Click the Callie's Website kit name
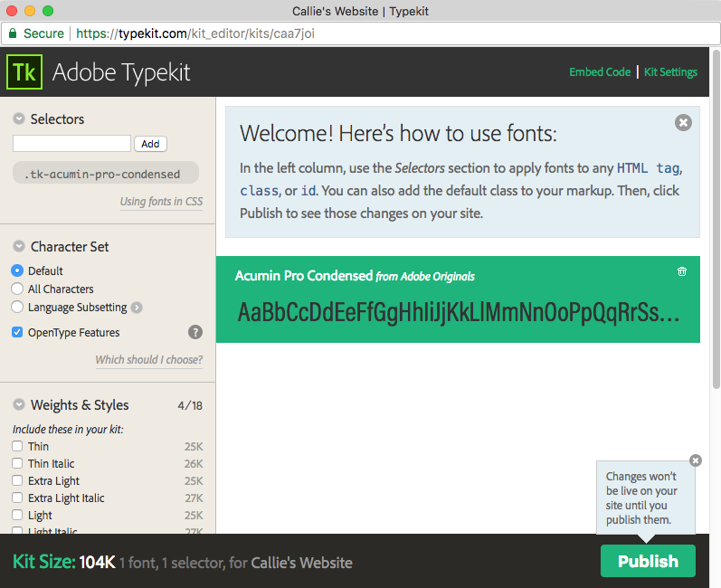The width and height of the screenshot is (721, 588). [x=301, y=563]
